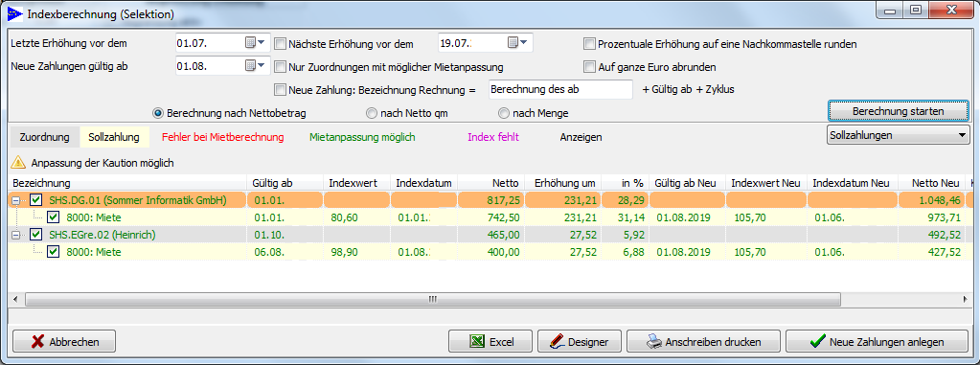The height and width of the screenshot is (365, 980).
Task: Click Netto Neu value 973,71
Action: (x=945, y=217)
